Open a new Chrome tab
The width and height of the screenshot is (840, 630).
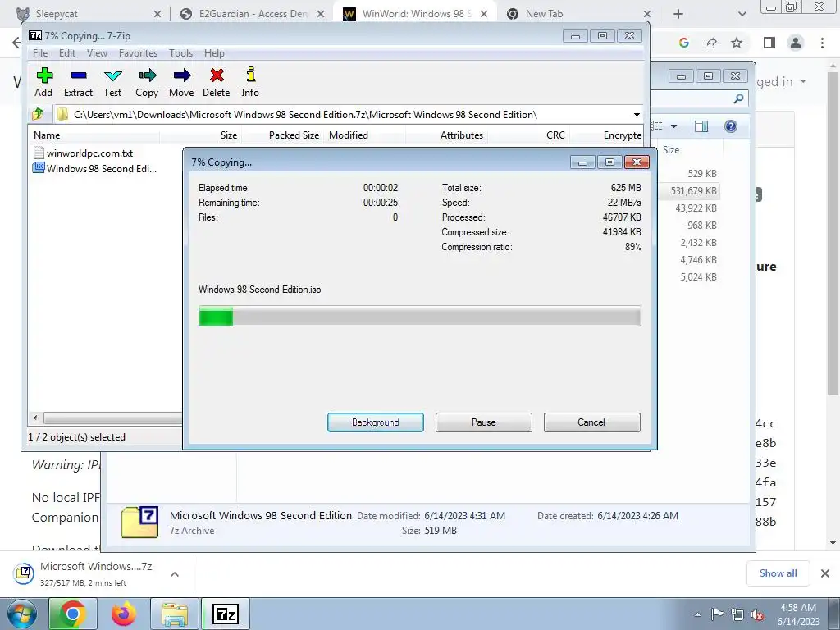tap(678, 14)
